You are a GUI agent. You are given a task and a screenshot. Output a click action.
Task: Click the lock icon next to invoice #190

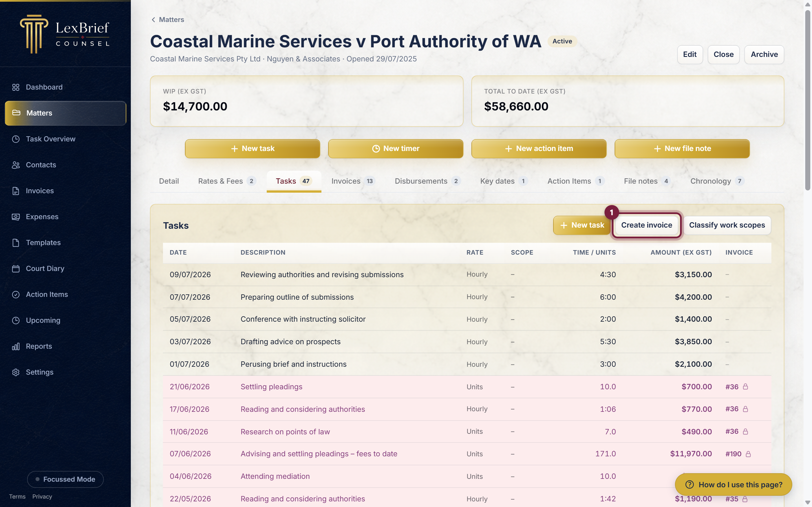tap(748, 454)
